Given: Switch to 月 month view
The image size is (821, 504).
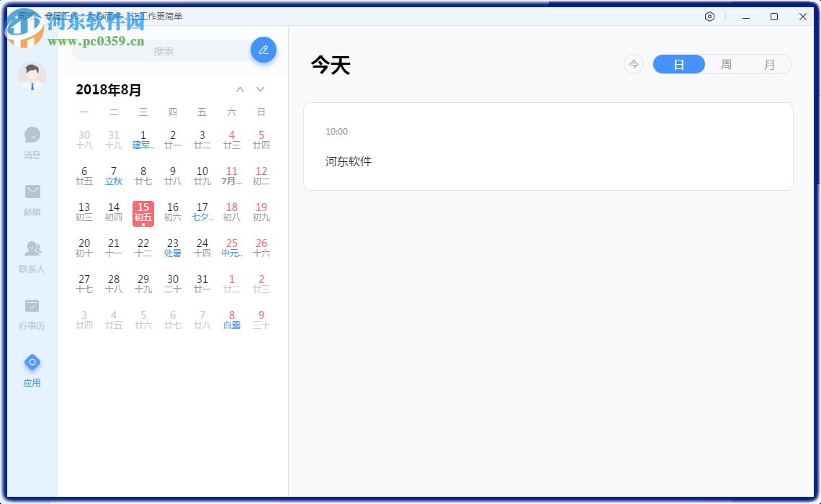Looking at the screenshot, I should 771,64.
